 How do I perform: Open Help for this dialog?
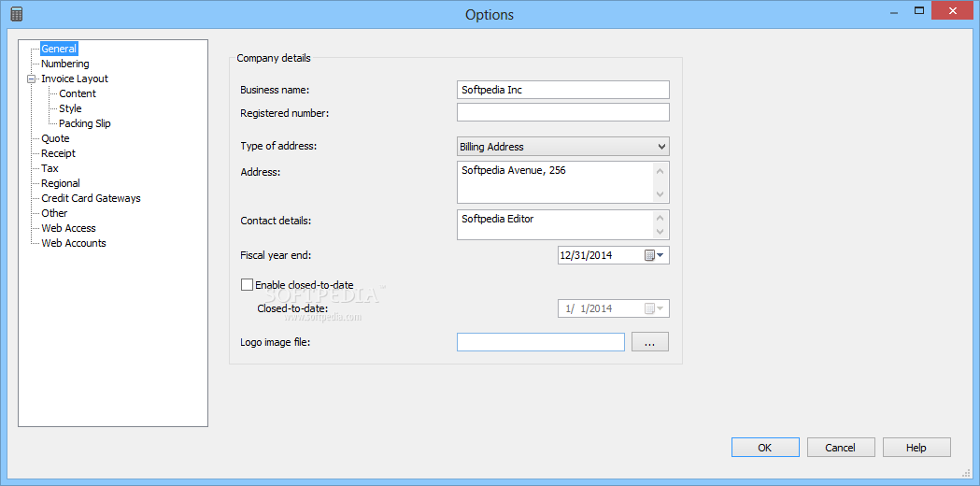916,448
